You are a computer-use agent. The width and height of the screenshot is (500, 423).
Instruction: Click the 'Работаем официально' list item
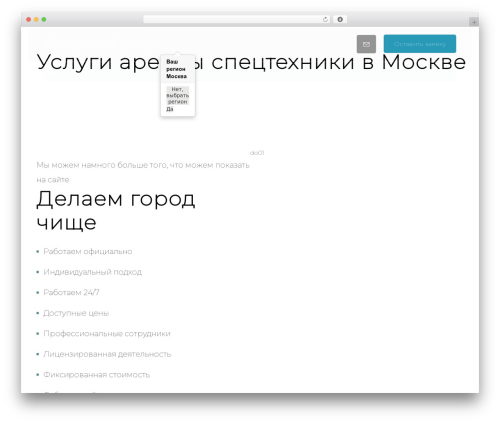pos(88,252)
